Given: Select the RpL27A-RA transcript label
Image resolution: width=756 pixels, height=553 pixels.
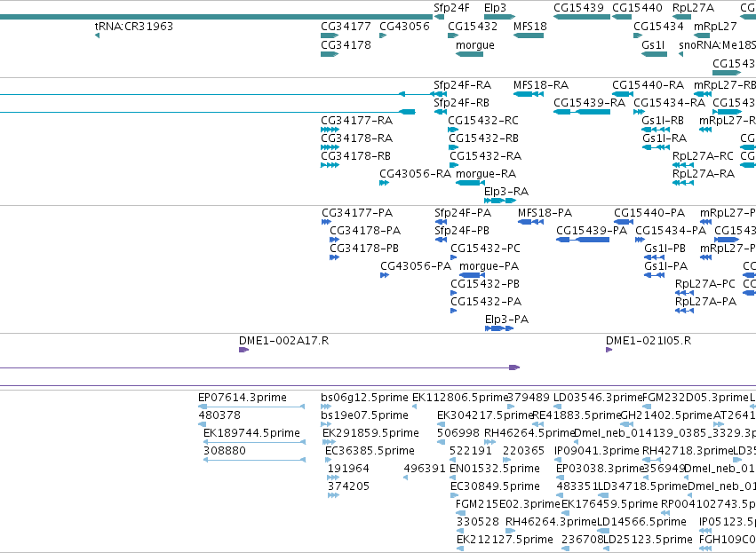Looking at the screenshot, I should pyautogui.click(x=704, y=174).
